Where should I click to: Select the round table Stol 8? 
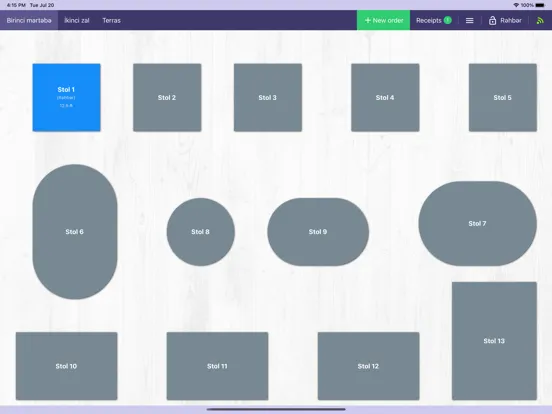201,232
